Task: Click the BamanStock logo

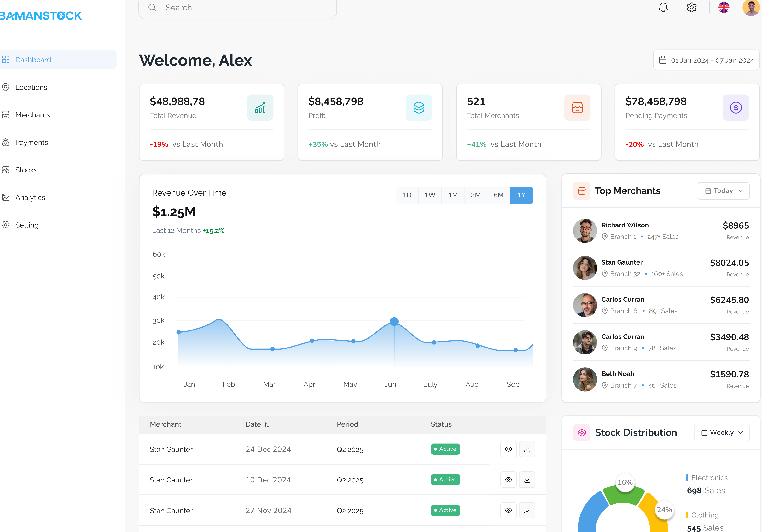Action: [x=40, y=16]
